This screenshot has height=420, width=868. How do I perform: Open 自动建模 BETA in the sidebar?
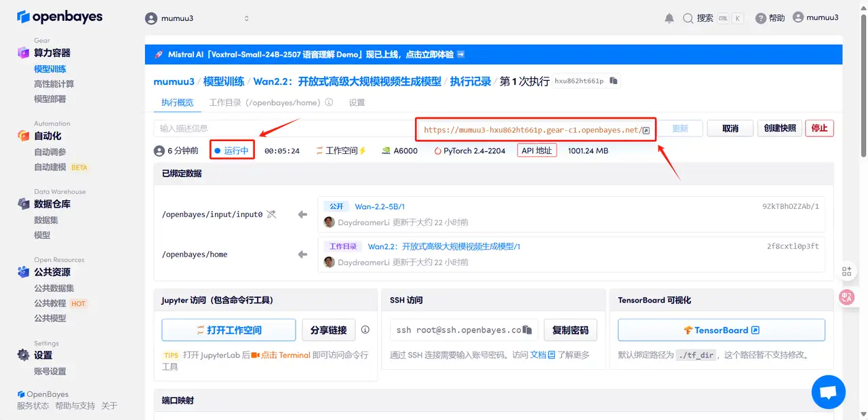point(61,167)
